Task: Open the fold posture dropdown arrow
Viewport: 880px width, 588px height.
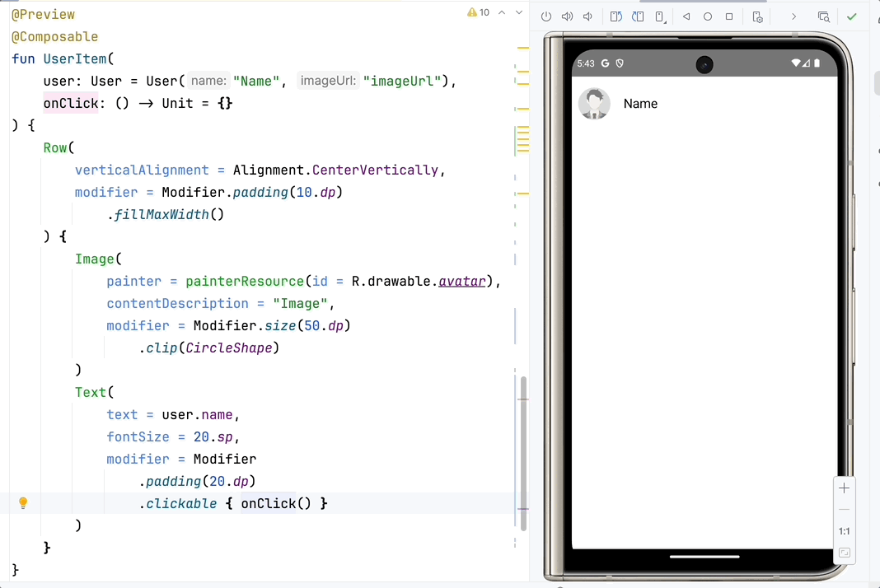Action: click(665, 21)
